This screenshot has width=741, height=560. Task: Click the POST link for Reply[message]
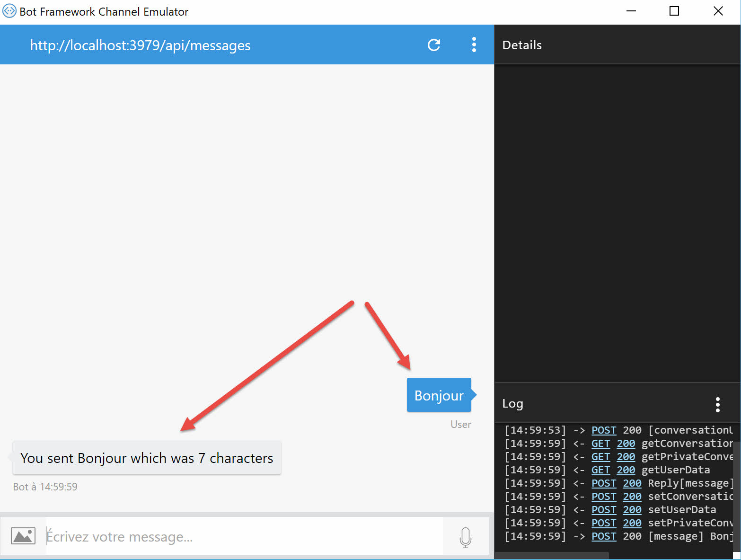click(604, 483)
